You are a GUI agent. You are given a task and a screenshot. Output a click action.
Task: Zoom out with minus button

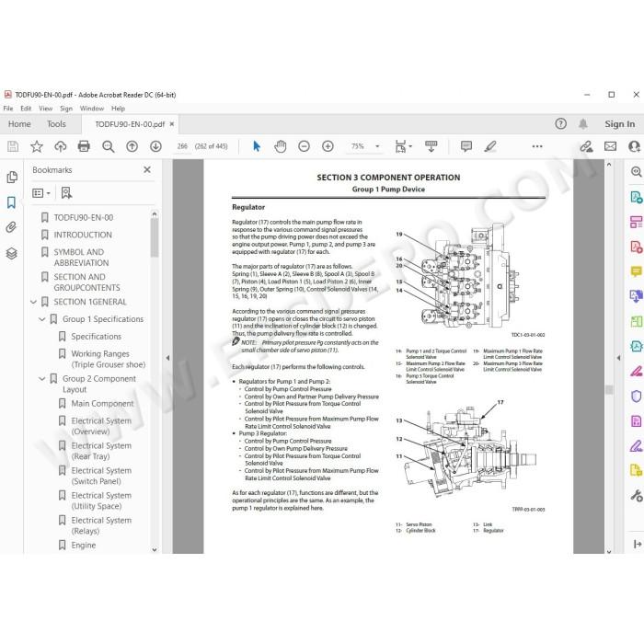(304, 146)
